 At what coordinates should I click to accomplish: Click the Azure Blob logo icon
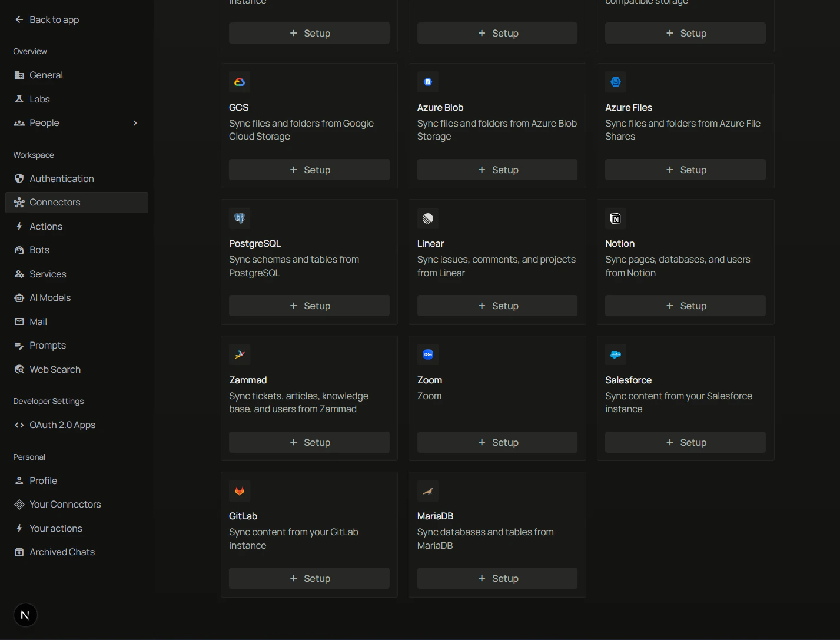(x=428, y=82)
